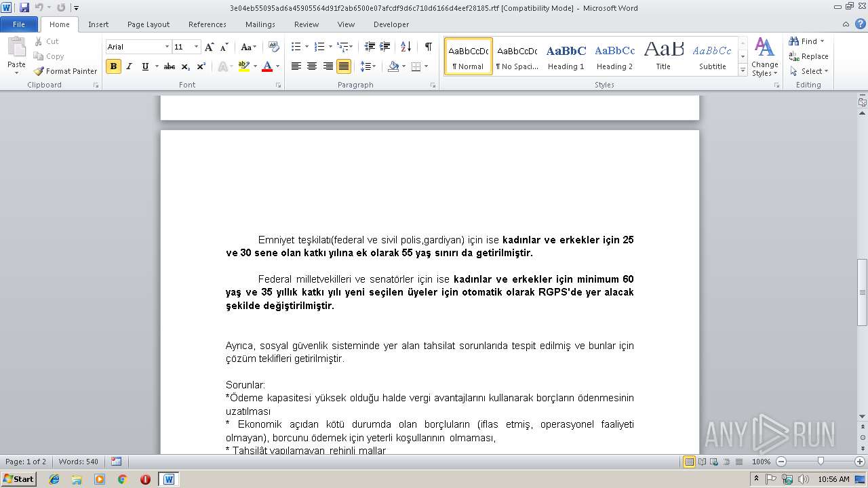Open the Borders dropdown arrow
The height and width of the screenshot is (488, 868).
click(x=426, y=66)
